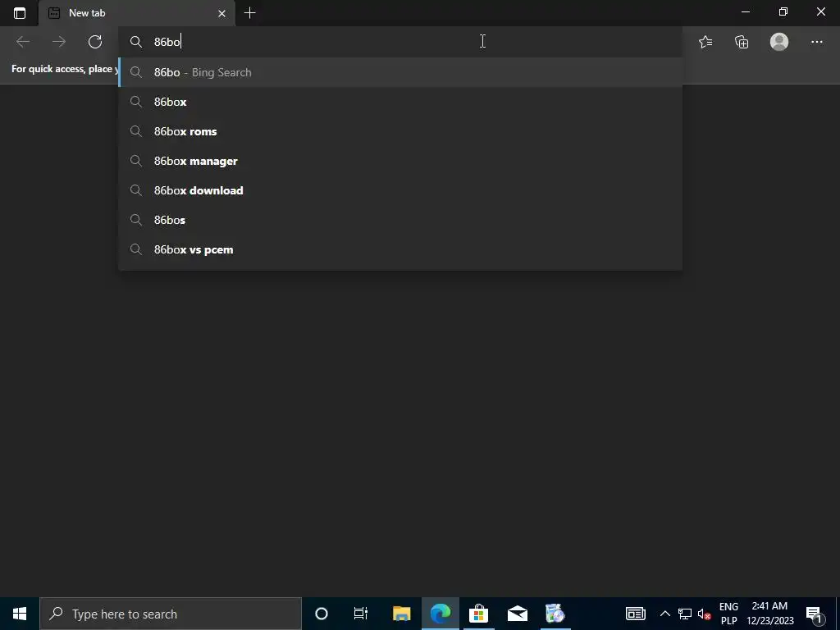Open Microsoft Store from the taskbar
The width and height of the screenshot is (840, 630).
[478, 614]
